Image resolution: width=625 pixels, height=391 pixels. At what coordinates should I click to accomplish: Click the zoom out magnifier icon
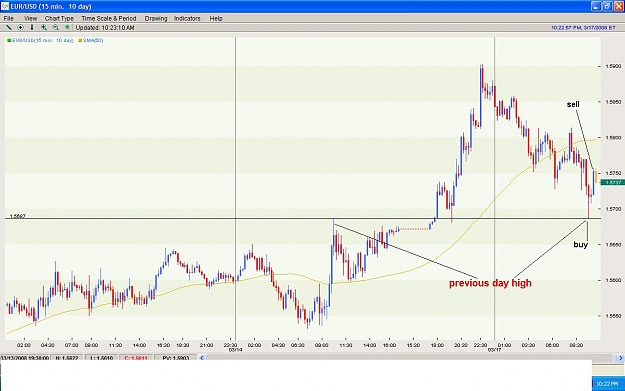tap(56, 28)
